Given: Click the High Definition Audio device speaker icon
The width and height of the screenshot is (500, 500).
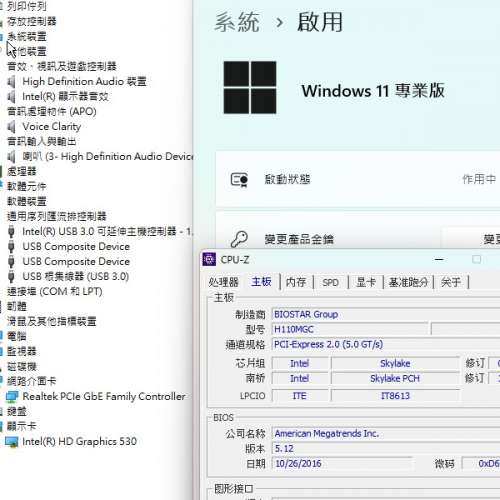Looking at the screenshot, I should coord(11,81).
